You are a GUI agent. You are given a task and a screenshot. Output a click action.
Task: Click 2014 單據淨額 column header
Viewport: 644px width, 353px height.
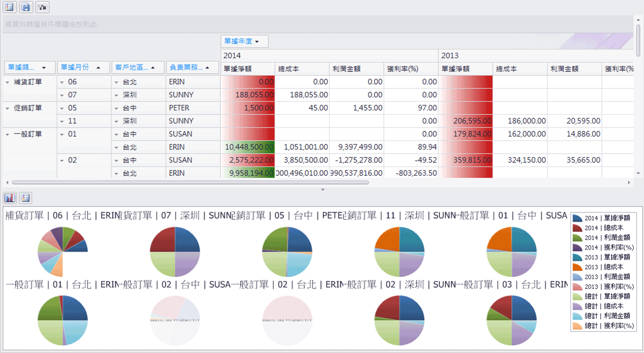coord(248,69)
